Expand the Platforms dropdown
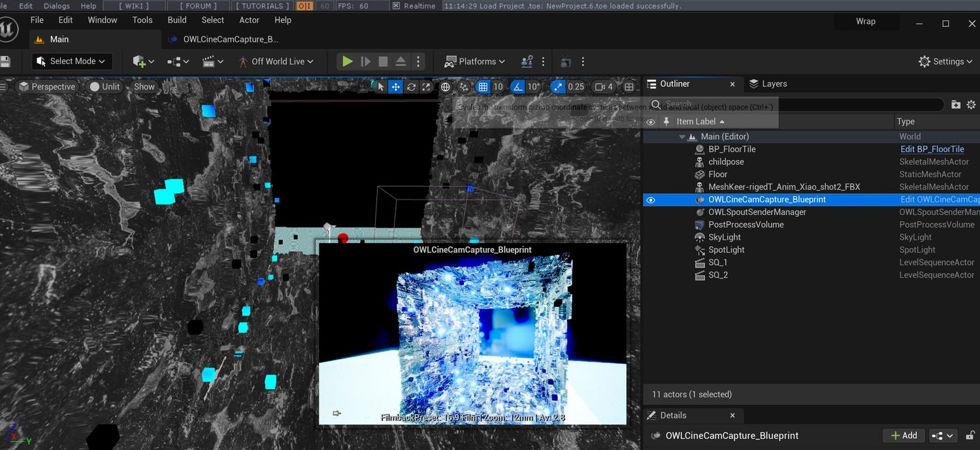980x450 pixels. click(x=475, y=61)
